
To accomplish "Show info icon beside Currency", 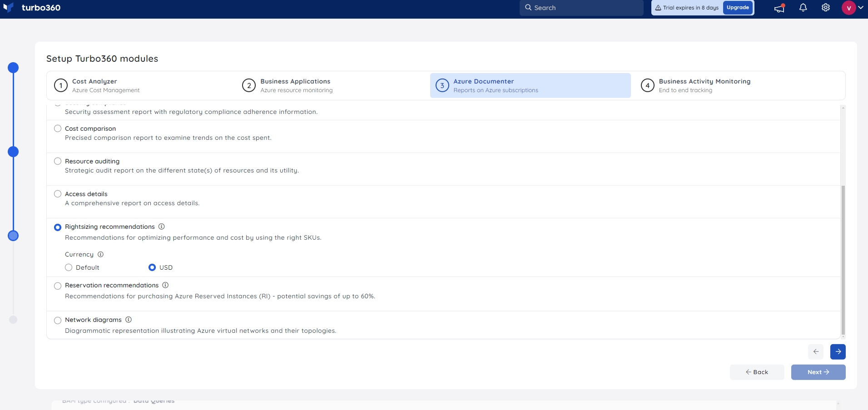I will [100, 254].
